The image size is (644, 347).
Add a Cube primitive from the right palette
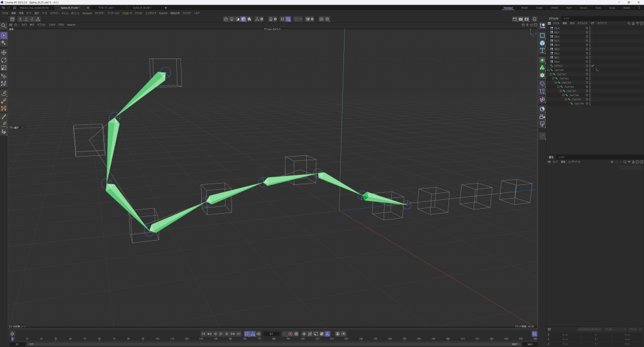click(542, 43)
